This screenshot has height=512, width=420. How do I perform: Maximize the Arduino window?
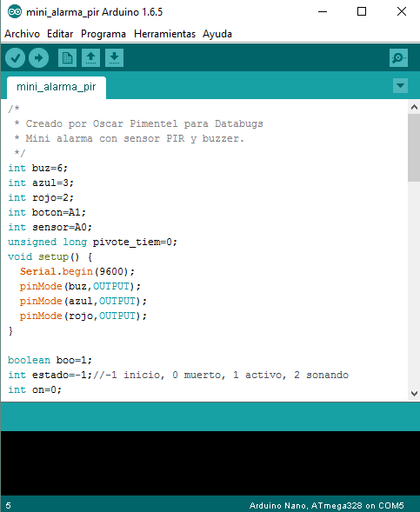tap(362, 12)
